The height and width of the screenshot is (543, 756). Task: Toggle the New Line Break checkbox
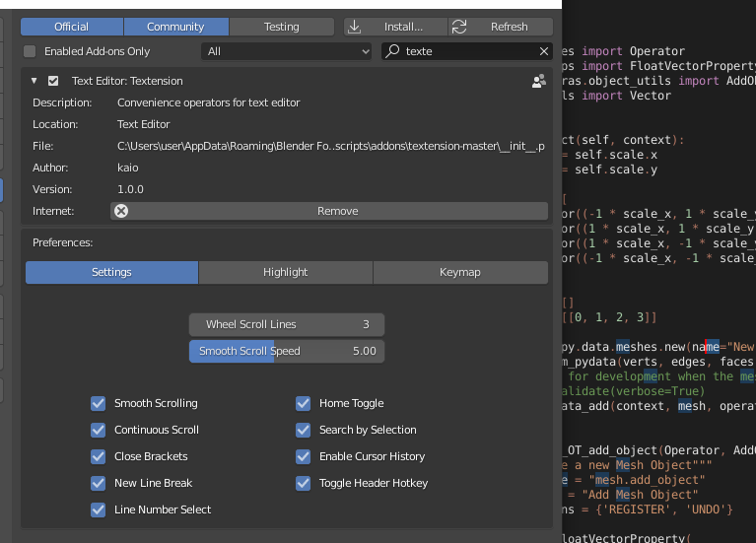pos(99,483)
